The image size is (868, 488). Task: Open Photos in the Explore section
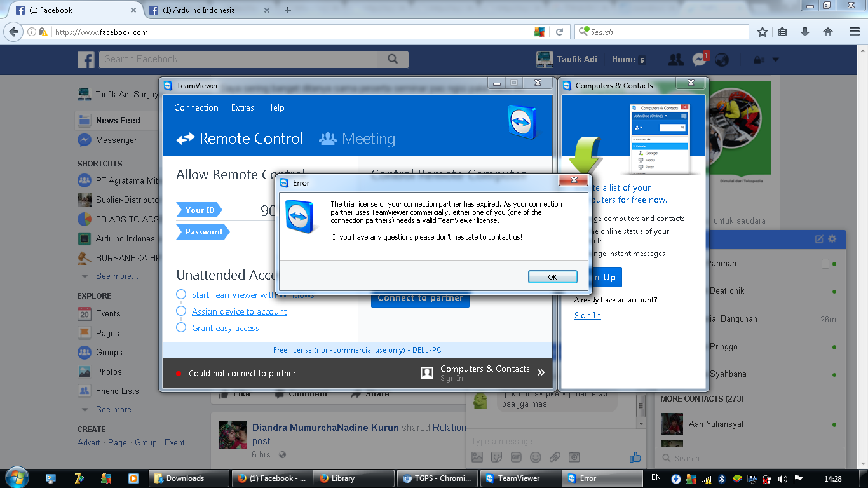[x=109, y=372]
